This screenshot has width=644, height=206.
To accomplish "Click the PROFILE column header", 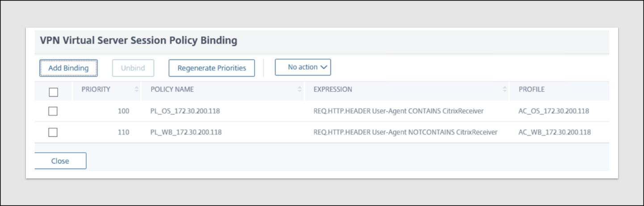I will [x=531, y=89].
